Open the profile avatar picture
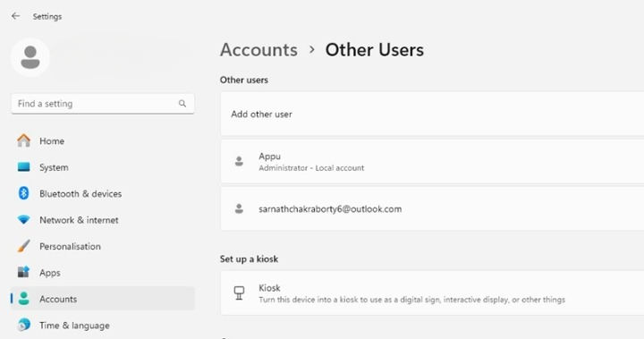Viewport: 644px width, 339px height. tap(30, 57)
